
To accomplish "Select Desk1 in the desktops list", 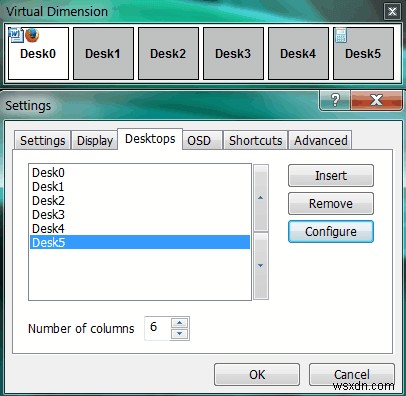I will [x=140, y=187].
